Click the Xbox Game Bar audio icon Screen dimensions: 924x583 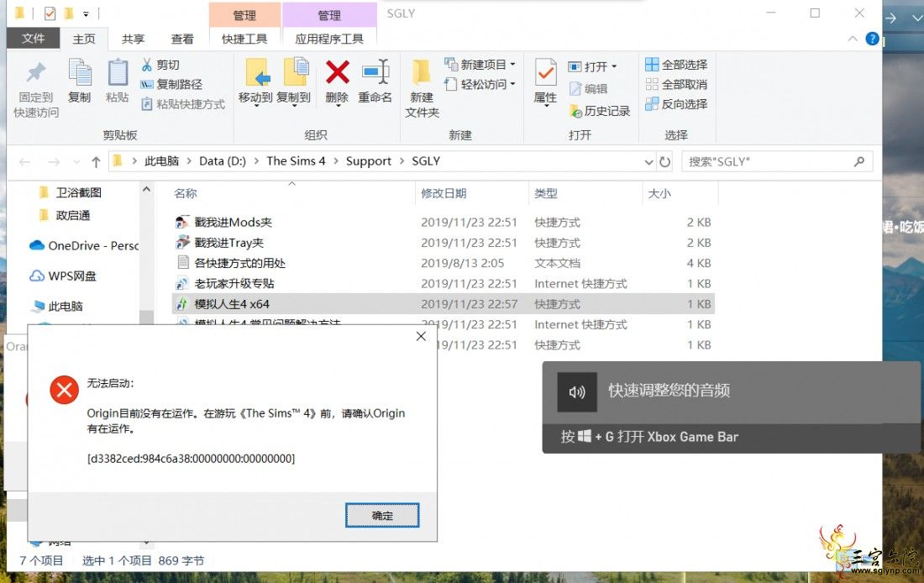click(x=577, y=392)
